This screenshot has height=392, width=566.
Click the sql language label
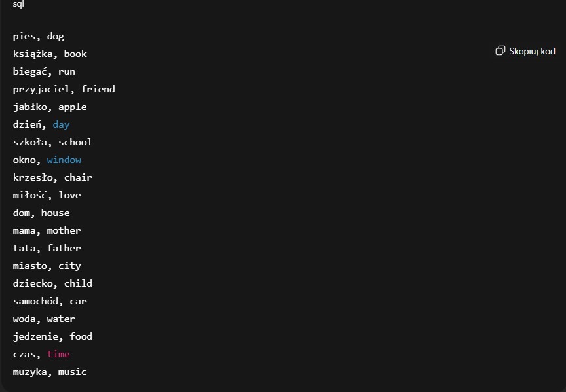coord(19,4)
